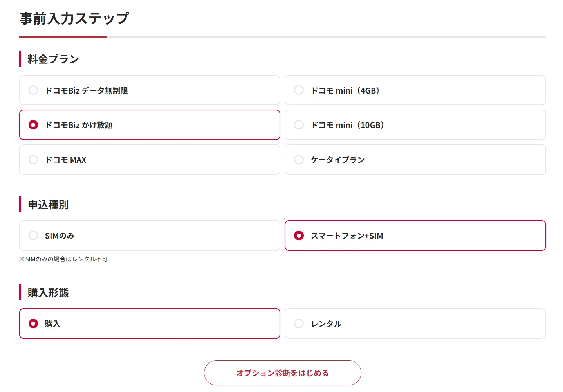Click the 事前入力ステップ page title
Image resolution: width=563 pixels, height=392 pixels.
[74, 18]
